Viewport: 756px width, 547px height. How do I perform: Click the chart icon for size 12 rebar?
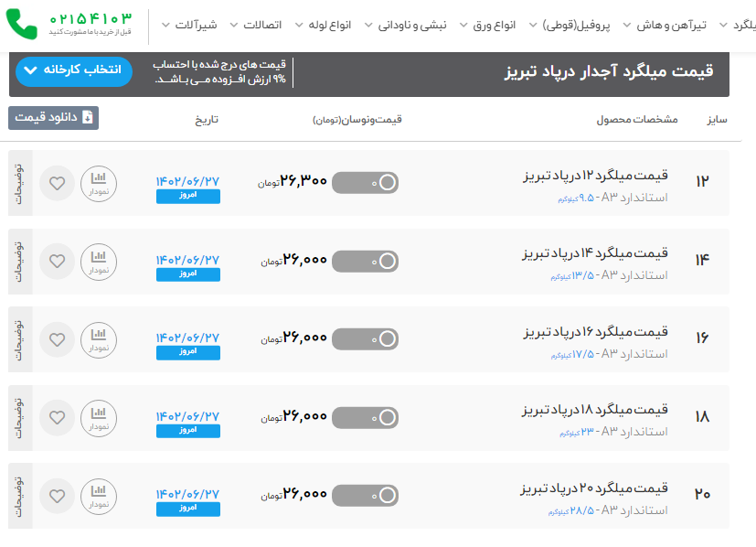click(99, 183)
